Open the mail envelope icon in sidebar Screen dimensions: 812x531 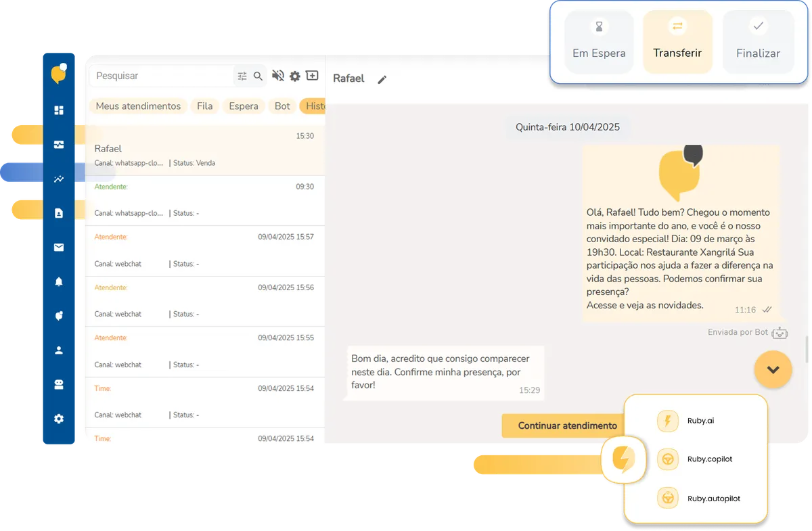coord(59,248)
